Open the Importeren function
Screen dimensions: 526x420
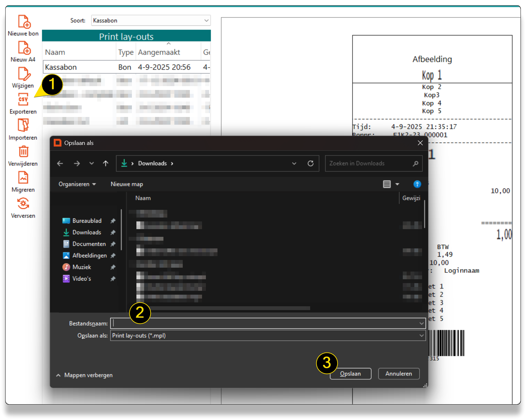point(23,126)
